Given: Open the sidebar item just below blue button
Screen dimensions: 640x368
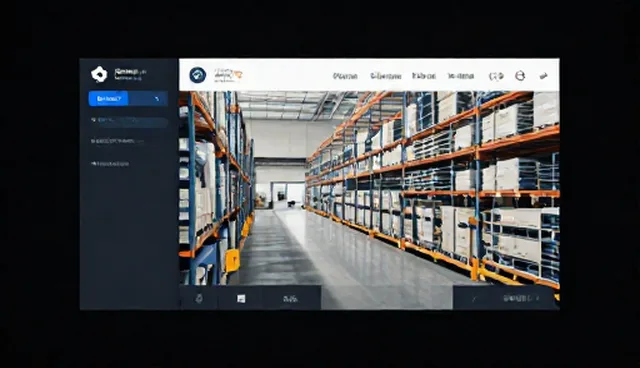Looking at the screenshot, I should click(x=129, y=121).
